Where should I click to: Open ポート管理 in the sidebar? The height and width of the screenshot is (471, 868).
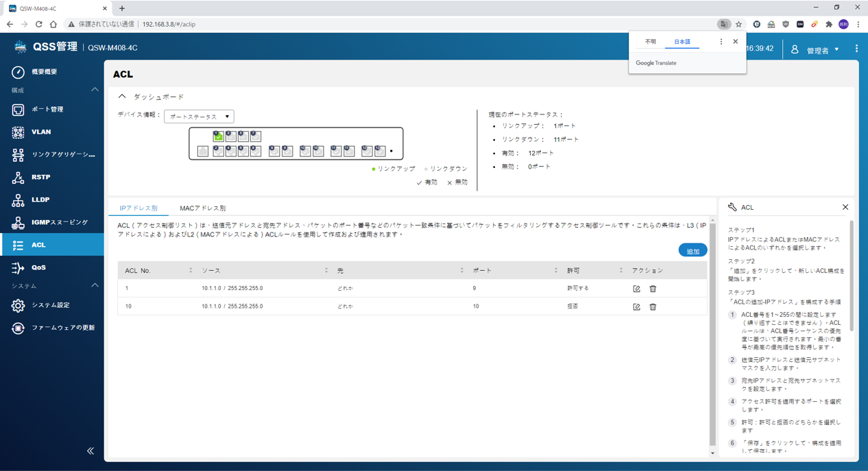click(47, 109)
